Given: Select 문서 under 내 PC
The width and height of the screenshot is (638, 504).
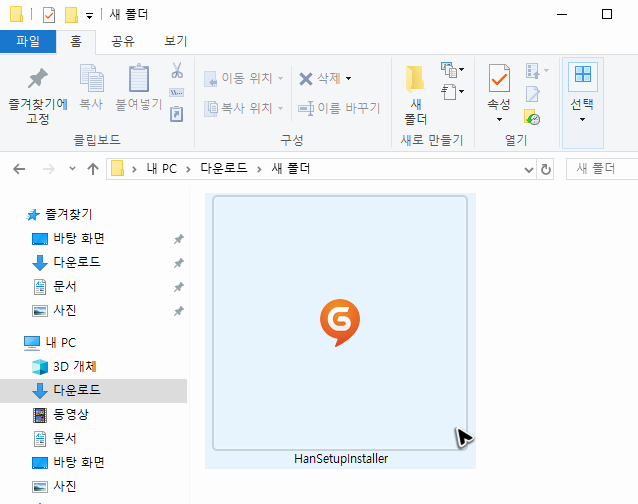Looking at the screenshot, I should (65, 439).
